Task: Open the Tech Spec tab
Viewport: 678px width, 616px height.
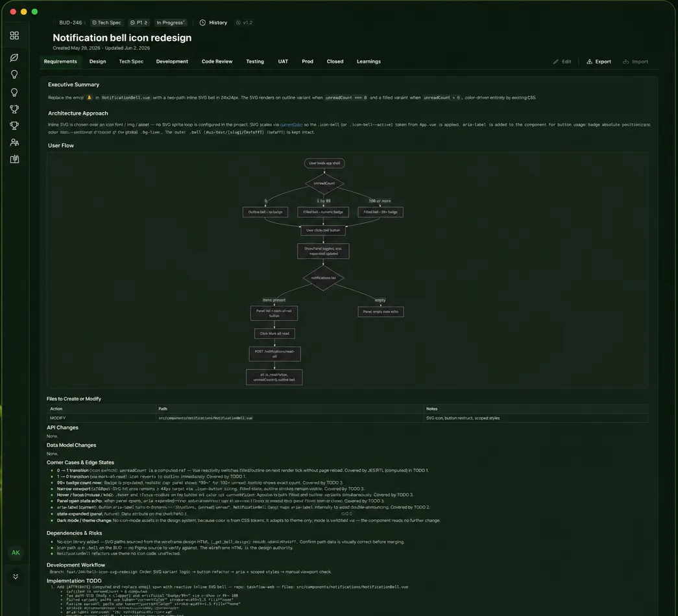Action: [131, 62]
